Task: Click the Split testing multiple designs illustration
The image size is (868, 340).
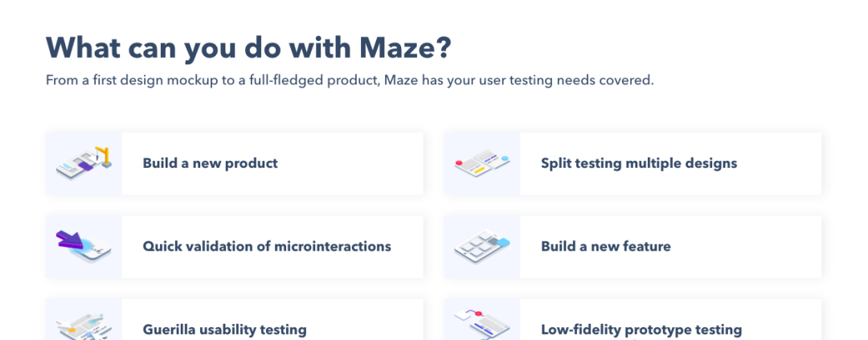Action: [482, 163]
